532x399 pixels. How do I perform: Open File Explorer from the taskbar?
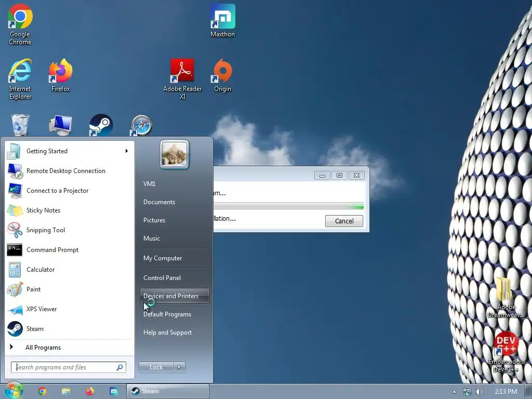pos(66,391)
